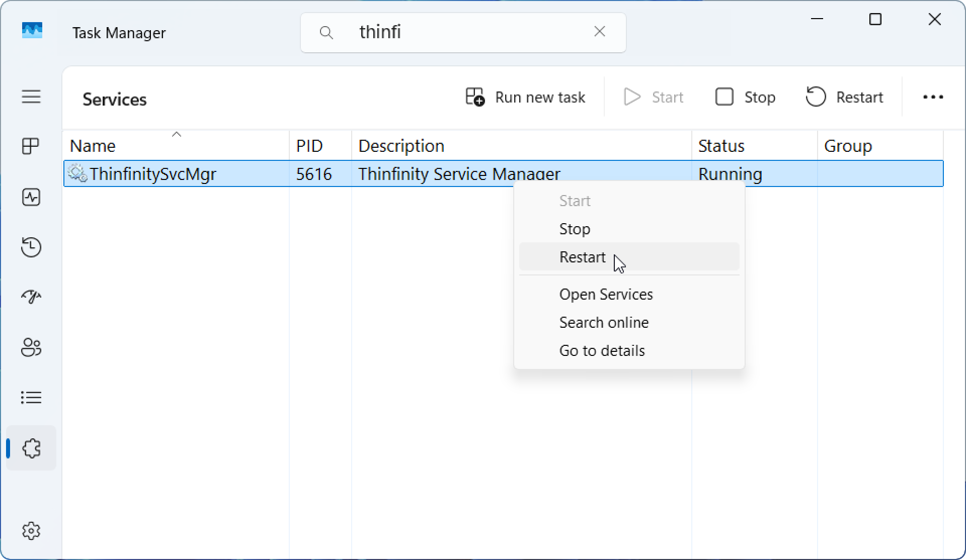
Task: Maximize the Task Manager window
Action: click(x=875, y=19)
